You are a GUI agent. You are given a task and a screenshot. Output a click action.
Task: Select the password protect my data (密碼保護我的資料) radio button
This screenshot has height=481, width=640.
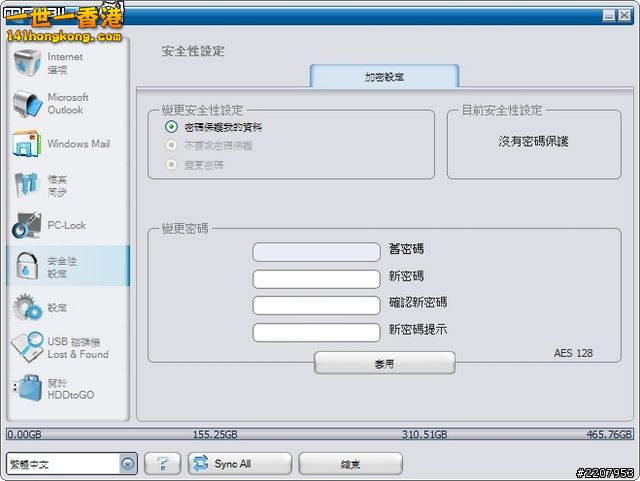pos(171,128)
